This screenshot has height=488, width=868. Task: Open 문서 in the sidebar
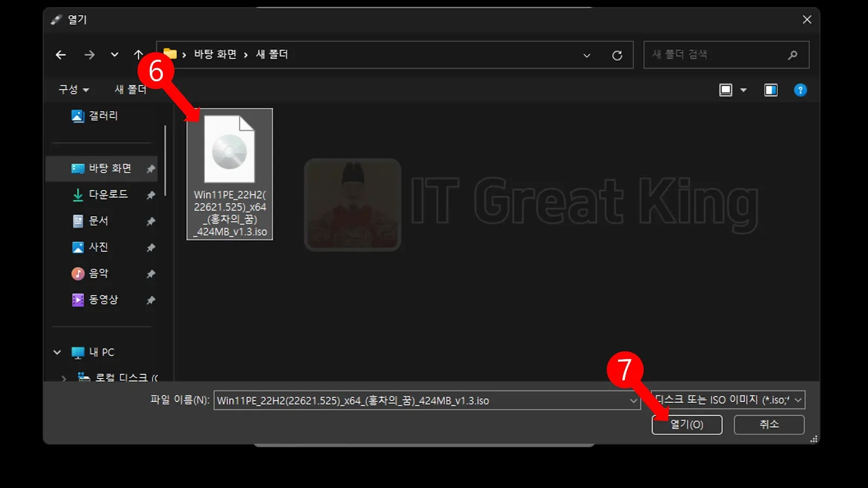click(91, 221)
